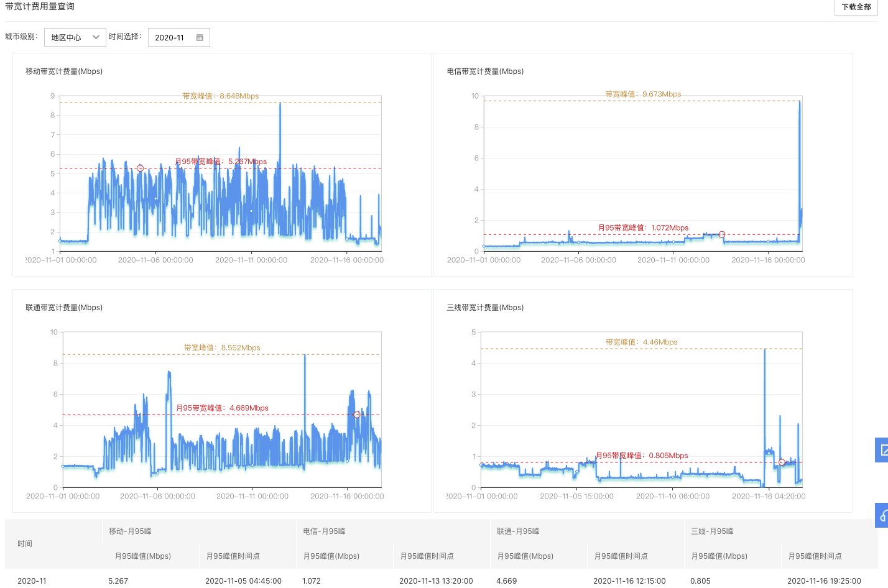Click the 三线-月95峰 table header
This screenshot has width=888, height=588.
712,531
